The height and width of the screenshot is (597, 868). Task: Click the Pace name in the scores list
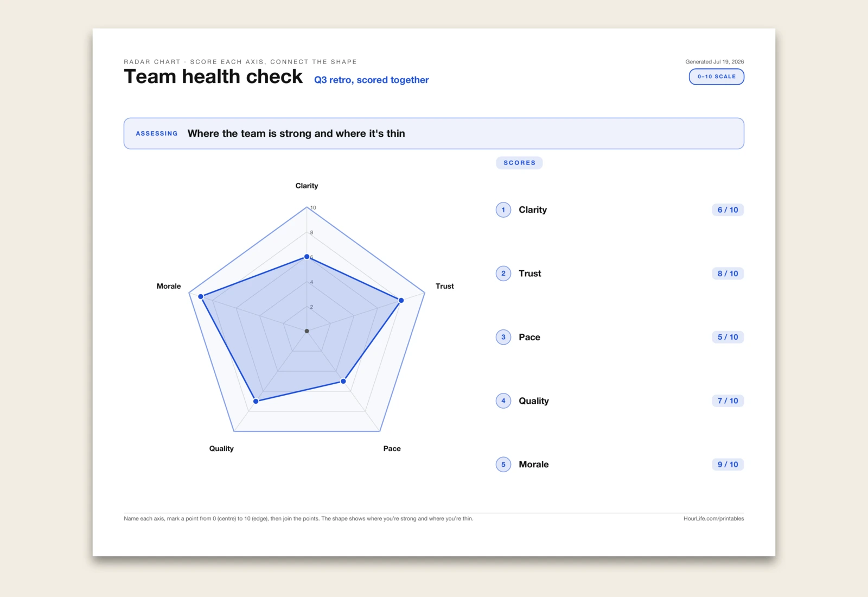point(529,337)
